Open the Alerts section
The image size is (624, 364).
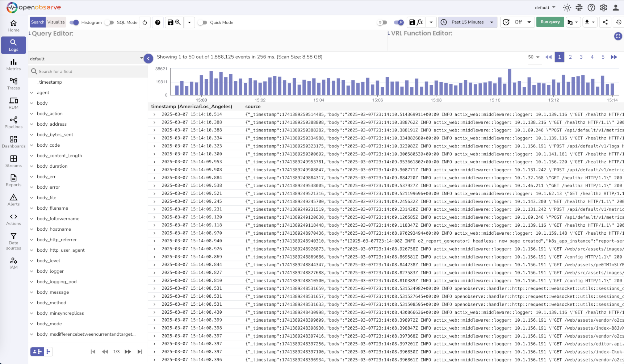pyautogui.click(x=13, y=199)
